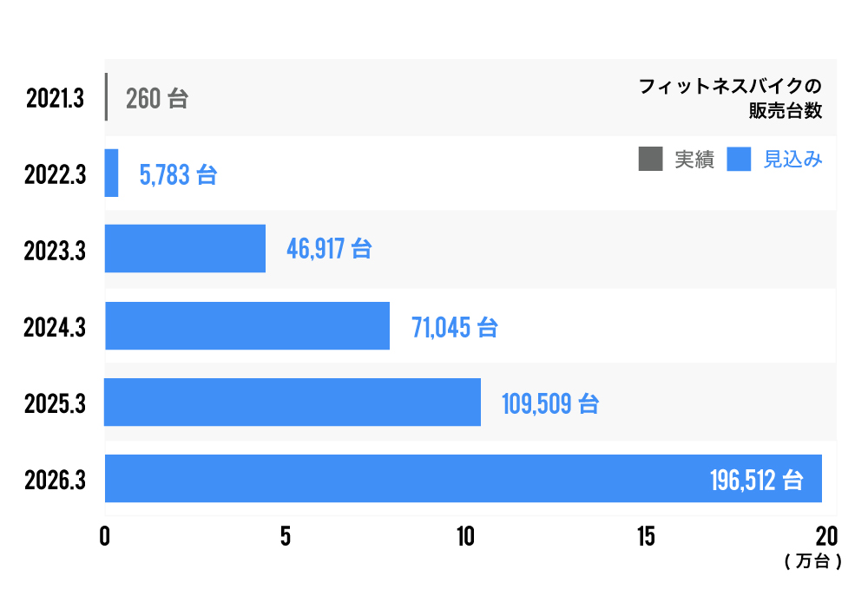Viewport: 868px width, 589px height.
Task: Click the (万台) axis unit label
Action: [812, 561]
